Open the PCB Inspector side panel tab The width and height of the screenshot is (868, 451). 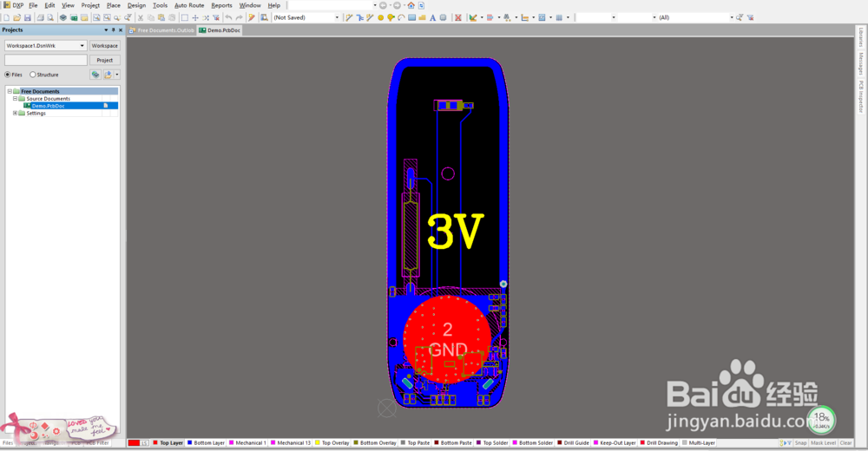point(861,97)
